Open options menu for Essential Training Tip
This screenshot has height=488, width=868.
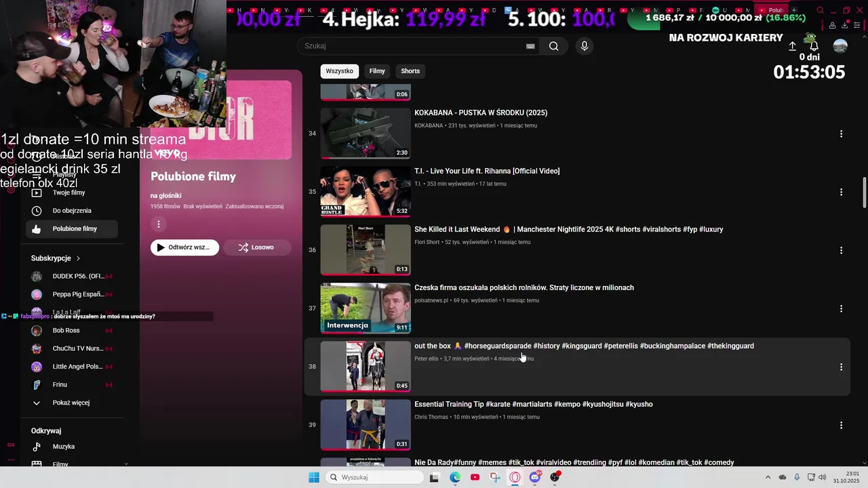[x=841, y=425]
